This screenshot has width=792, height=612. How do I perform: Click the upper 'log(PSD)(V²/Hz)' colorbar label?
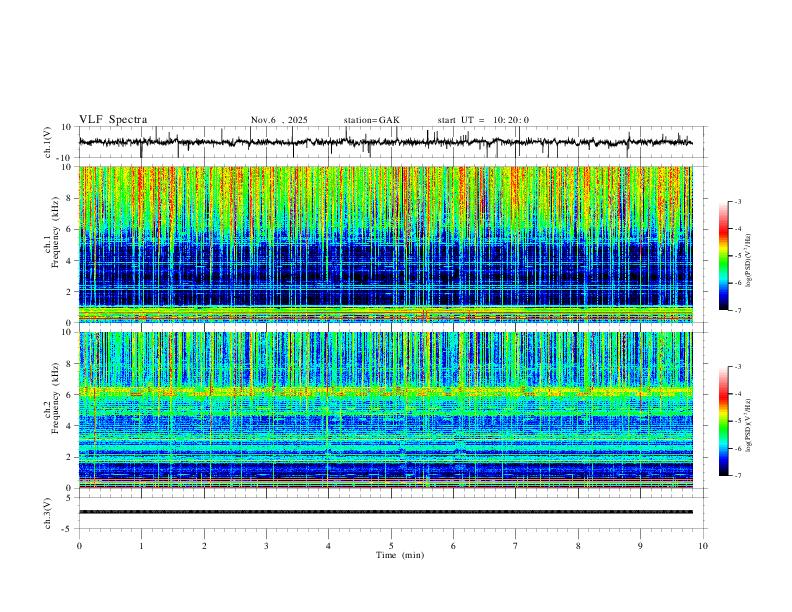click(749, 260)
